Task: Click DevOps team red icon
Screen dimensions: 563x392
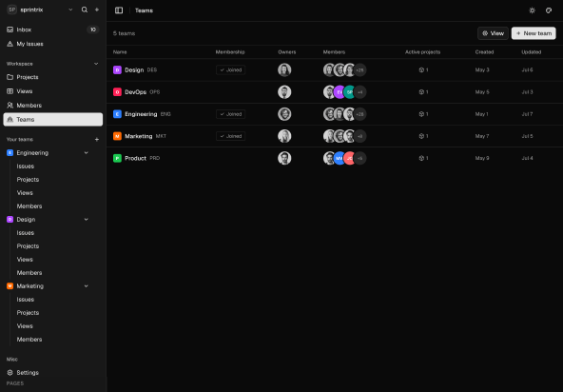Action: pos(117,92)
